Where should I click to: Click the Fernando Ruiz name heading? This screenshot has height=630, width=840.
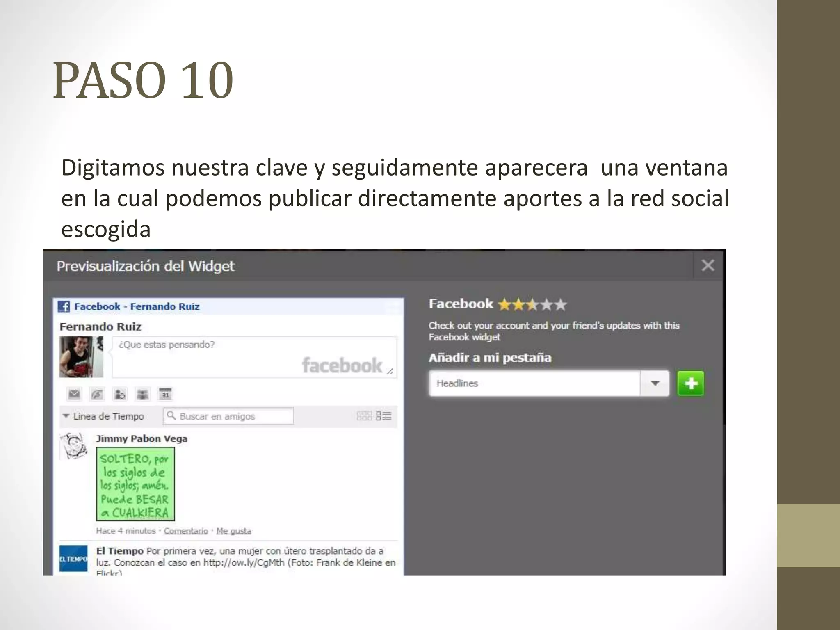pyautogui.click(x=100, y=326)
